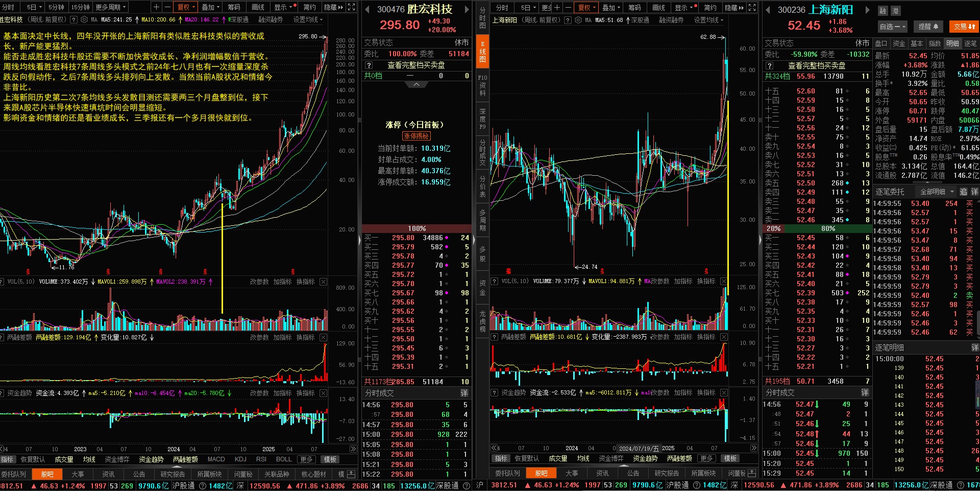This screenshot has height=491, width=980.
Task: Select the 逐笔 tab in 上海新阳 panel
Action: click(x=970, y=43)
